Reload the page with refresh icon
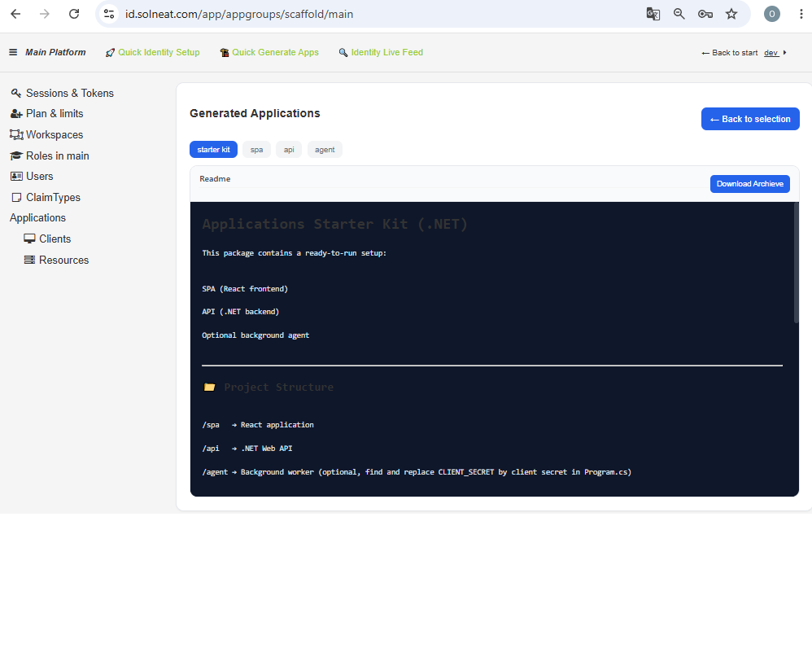This screenshot has height=648, width=812. click(x=74, y=14)
